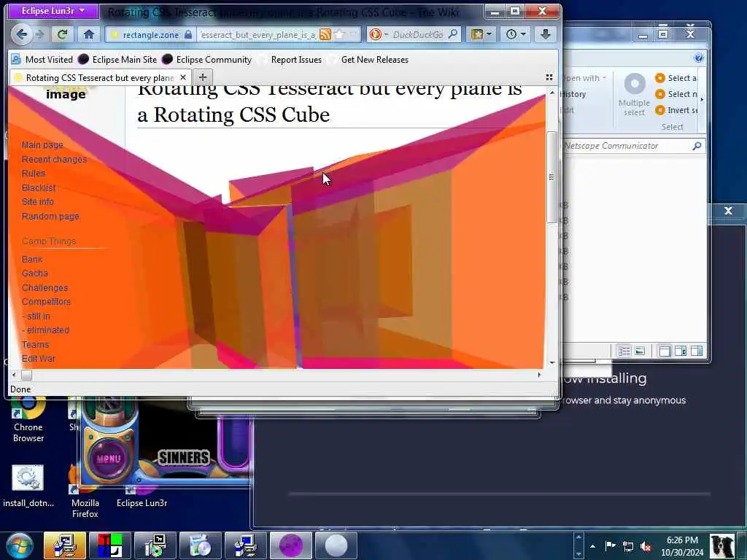This screenshot has width=747, height=560.
Task: Open the history clock dropdown
Action: [x=516, y=34]
